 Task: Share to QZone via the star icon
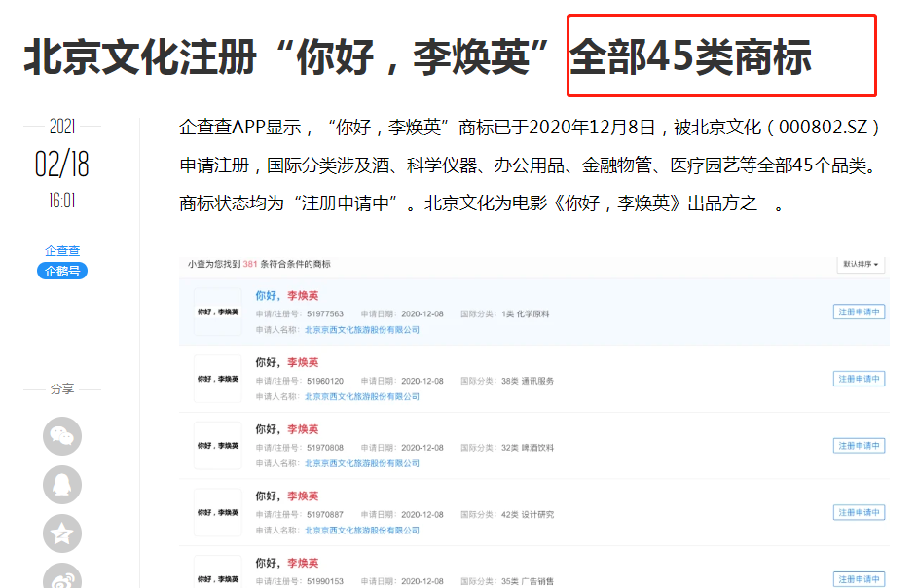(61, 532)
